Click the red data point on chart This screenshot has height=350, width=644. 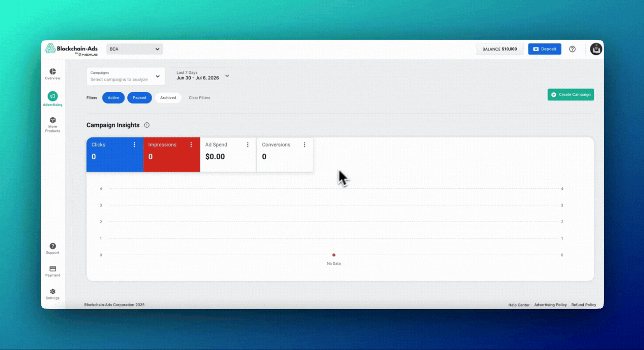(334, 255)
